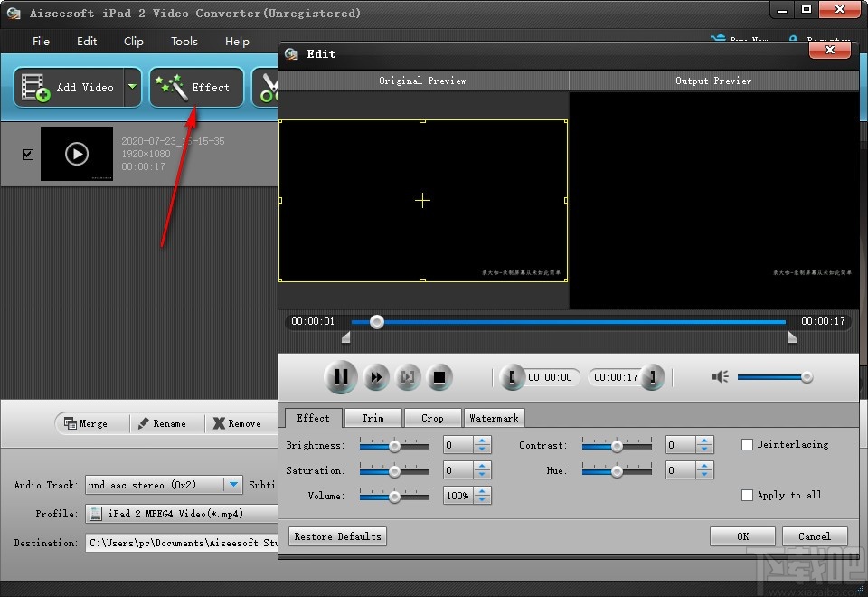
Task: Open the Profile dropdown iPad 2 MPEG4
Action: [x=182, y=514]
